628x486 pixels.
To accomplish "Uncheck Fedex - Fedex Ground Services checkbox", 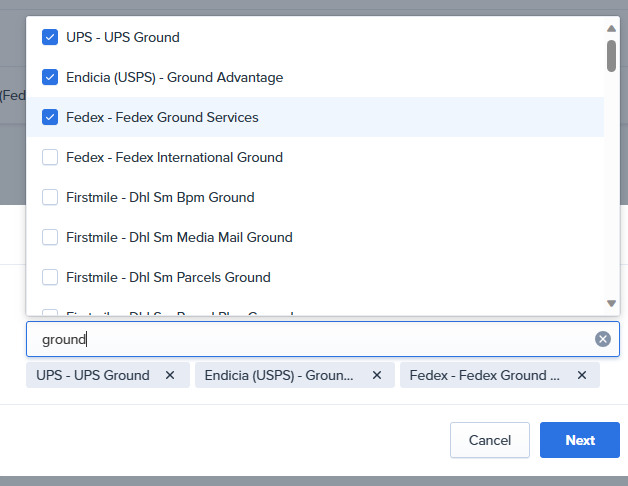I will click(50, 117).
